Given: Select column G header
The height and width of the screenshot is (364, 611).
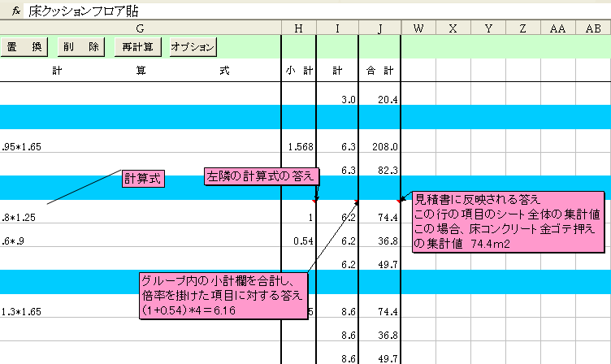Looking at the screenshot, I should coord(141,28).
